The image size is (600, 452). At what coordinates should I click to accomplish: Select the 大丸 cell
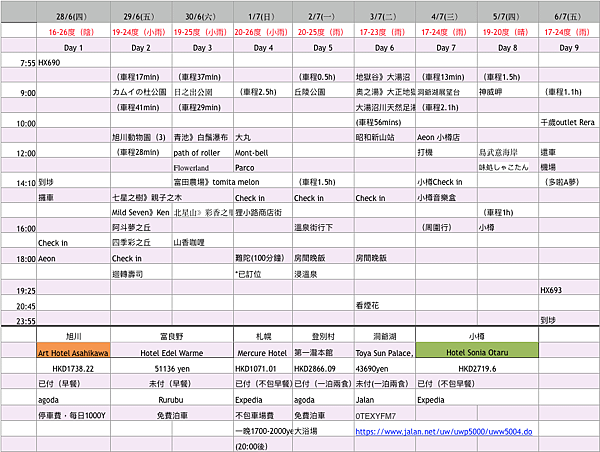(263, 137)
